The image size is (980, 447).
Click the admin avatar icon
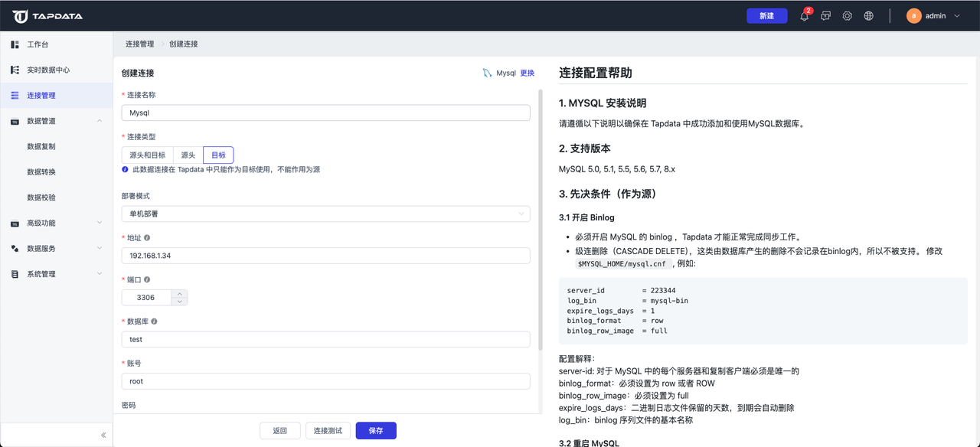[x=913, y=15]
